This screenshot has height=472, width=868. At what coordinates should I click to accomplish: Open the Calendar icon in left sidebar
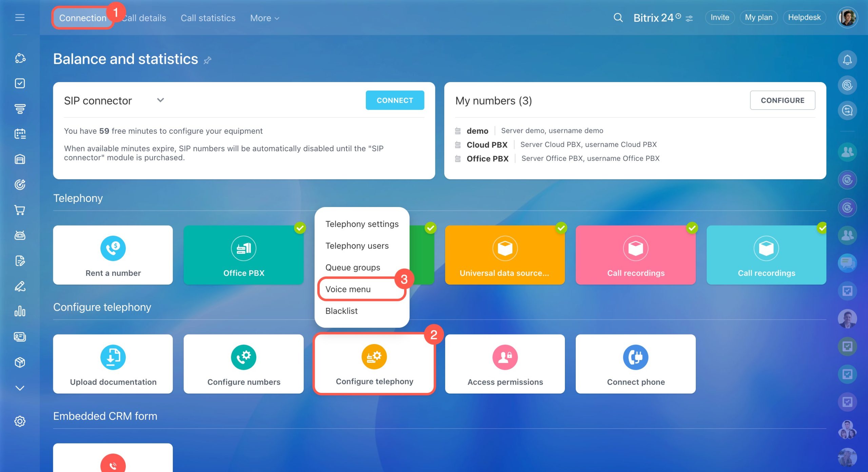click(20, 134)
